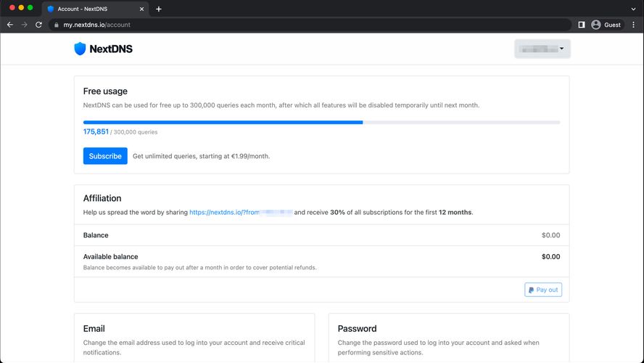Click the '/ 300,000 queries' text
Image resolution: width=644 pixels, height=363 pixels.
134,132
